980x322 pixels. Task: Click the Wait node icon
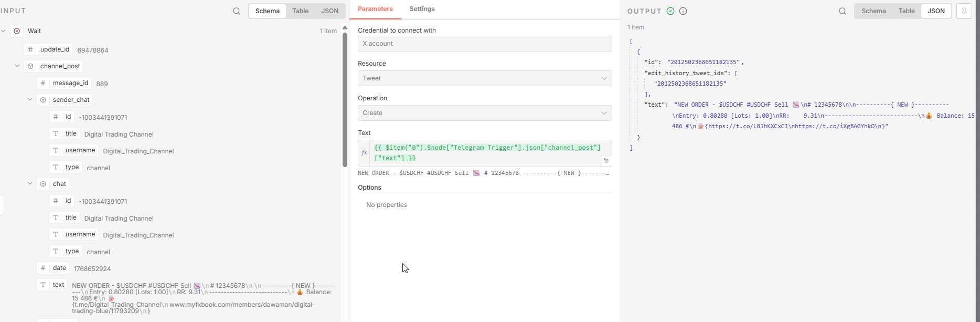(x=17, y=31)
